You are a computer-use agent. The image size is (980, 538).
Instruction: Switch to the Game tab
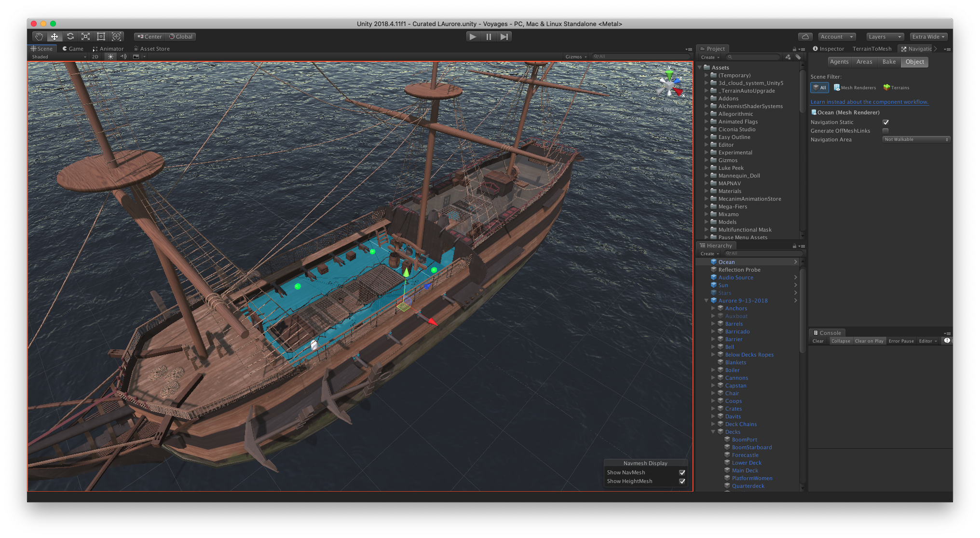click(x=73, y=49)
